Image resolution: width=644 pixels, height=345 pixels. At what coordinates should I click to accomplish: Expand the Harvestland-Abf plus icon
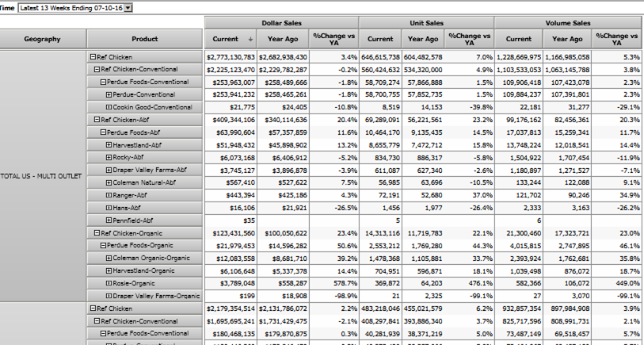(x=109, y=145)
